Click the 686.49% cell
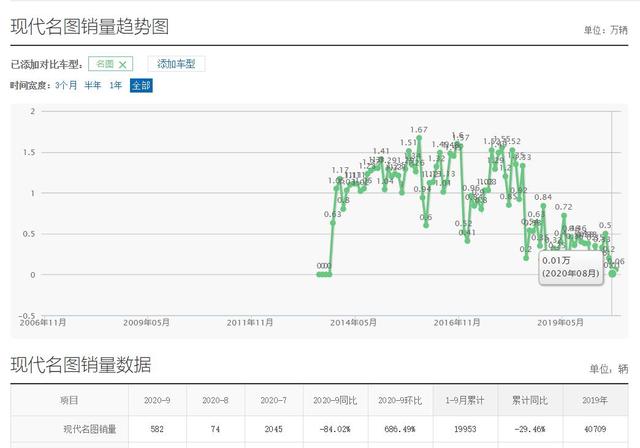 400,429
